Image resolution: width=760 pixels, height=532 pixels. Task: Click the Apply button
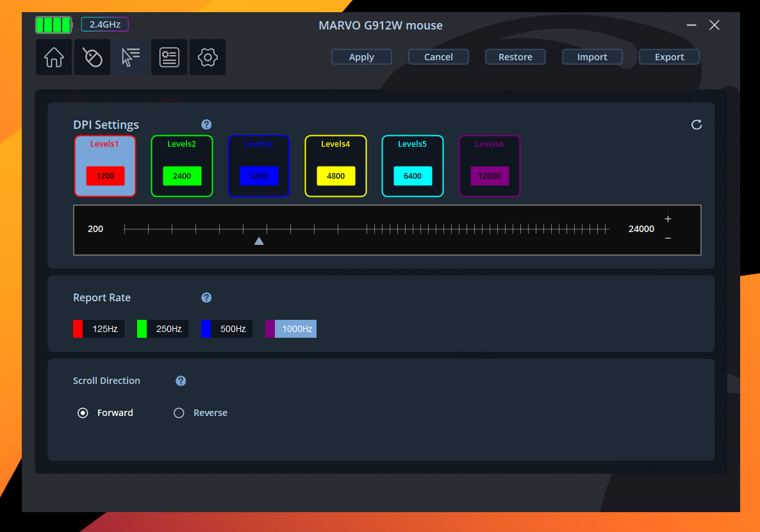pyautogui.click(x=361, y=57)
